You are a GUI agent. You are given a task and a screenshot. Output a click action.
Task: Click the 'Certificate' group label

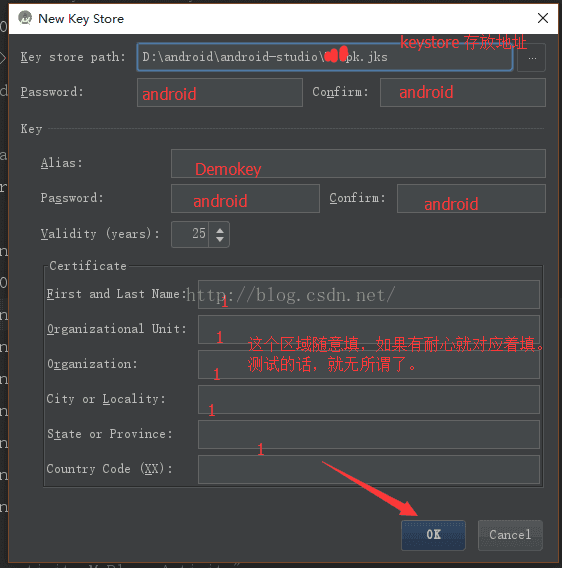(x=88, y=266)
